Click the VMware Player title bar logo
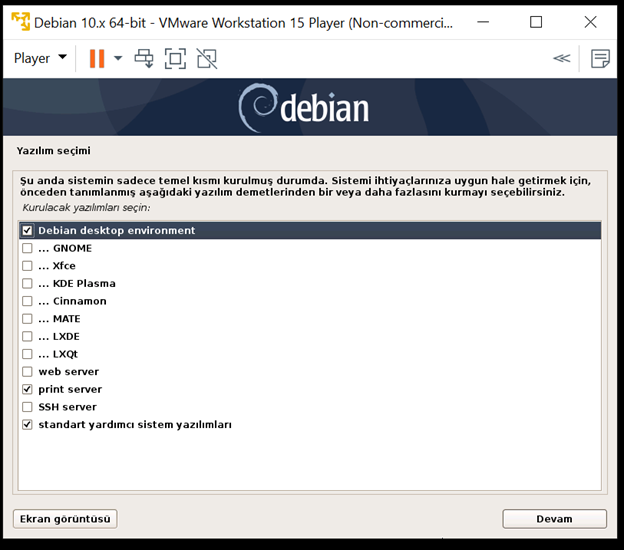The height and width of the screenshot is (550, 624). [x=20, y=21]
